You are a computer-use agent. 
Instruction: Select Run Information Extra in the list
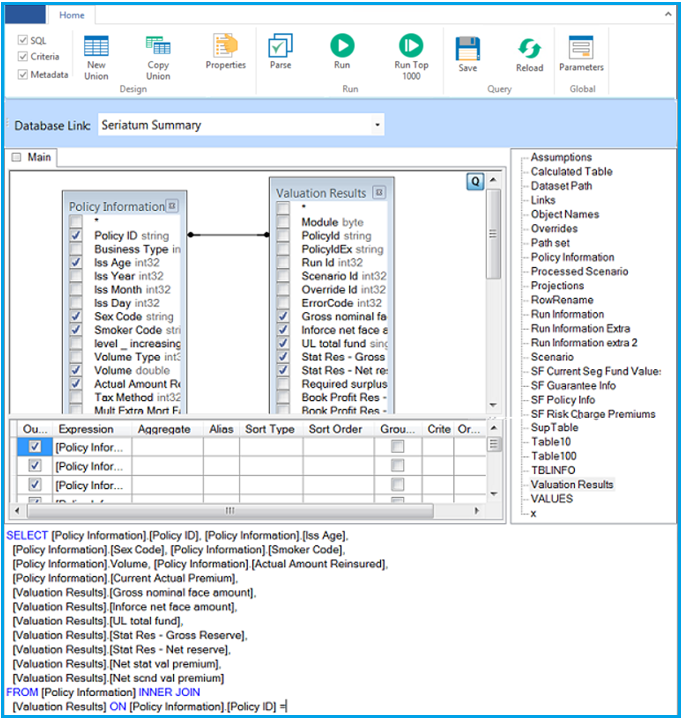point(580,328)
